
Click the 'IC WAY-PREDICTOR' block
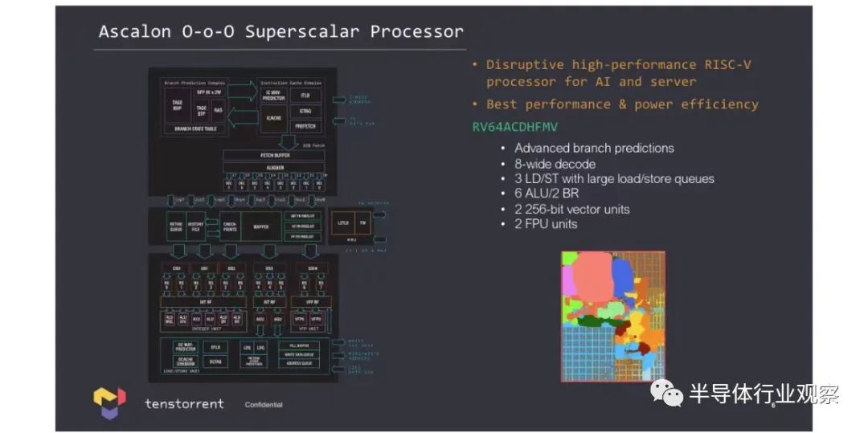coord(274,95)
